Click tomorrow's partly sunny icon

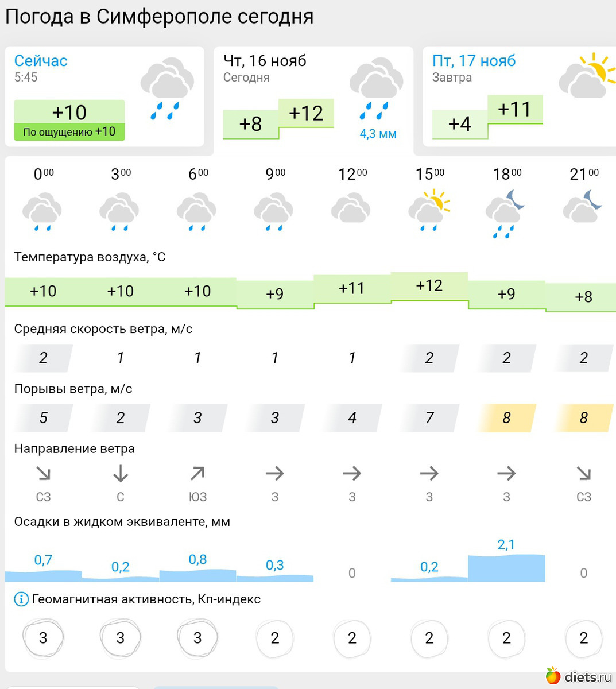pos(583,76)
